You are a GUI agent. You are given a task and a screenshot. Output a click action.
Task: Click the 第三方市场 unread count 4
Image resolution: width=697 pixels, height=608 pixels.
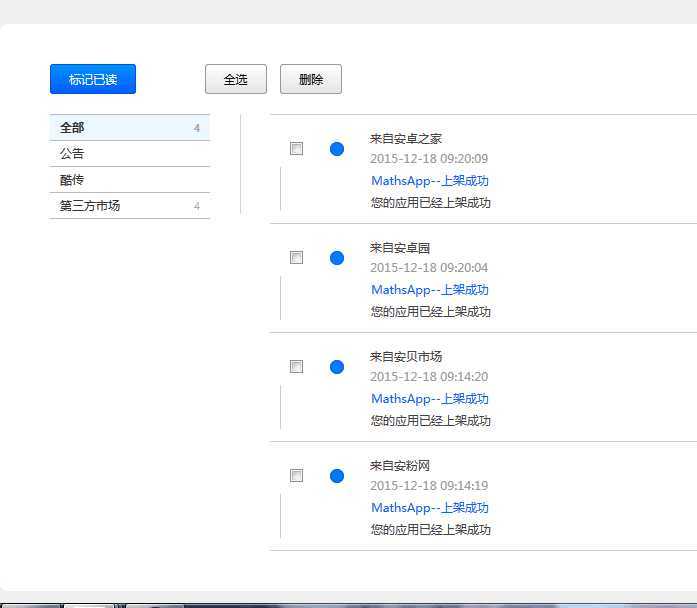point(197,206)
